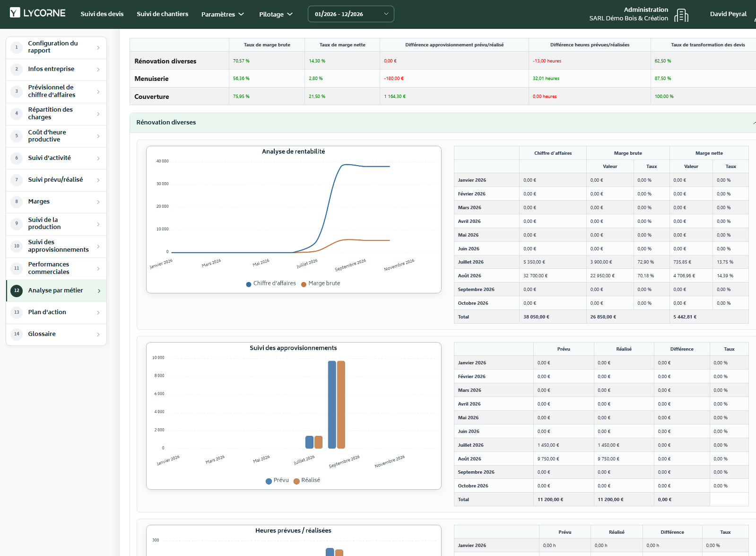The height and width of the screenshot is (556, 756).
Task: Select Performances commerciales step
Action: (56, 268)
